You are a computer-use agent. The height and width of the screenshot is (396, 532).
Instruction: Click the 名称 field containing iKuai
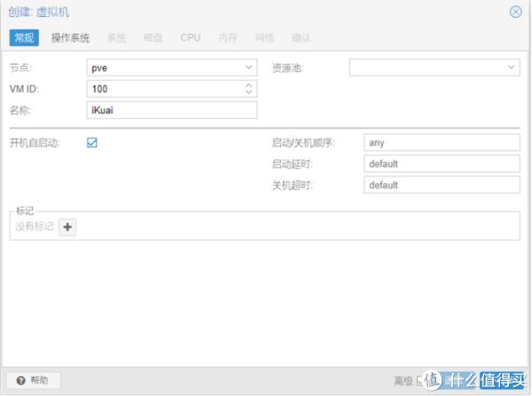click(x=172, y=110)
